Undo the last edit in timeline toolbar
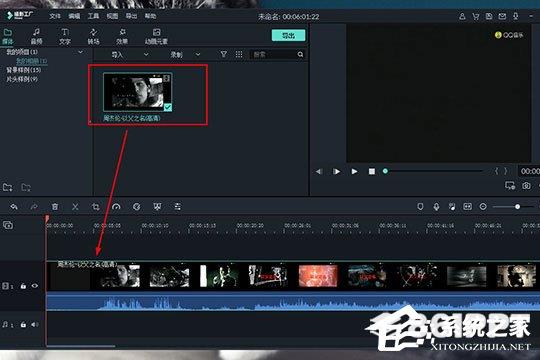540x360 pixels. click(x=14, y=207)
